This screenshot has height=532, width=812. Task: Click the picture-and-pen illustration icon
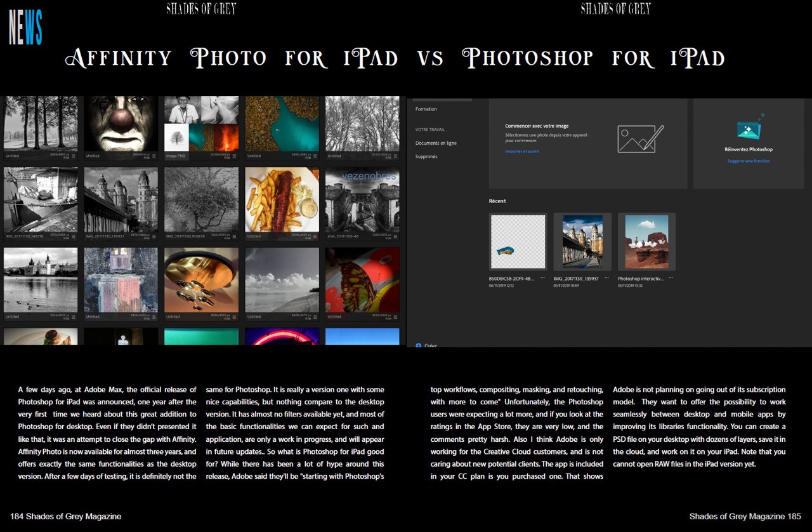point(640,138)
